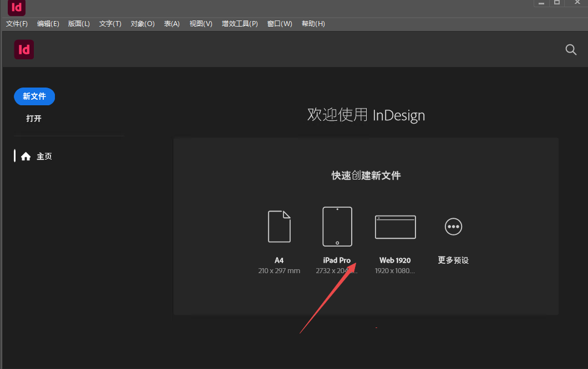Image resolution: width=588 pixels, height=369 pixels.
Task: Click the blue 新文件 button
Action: tap(34, 96)
